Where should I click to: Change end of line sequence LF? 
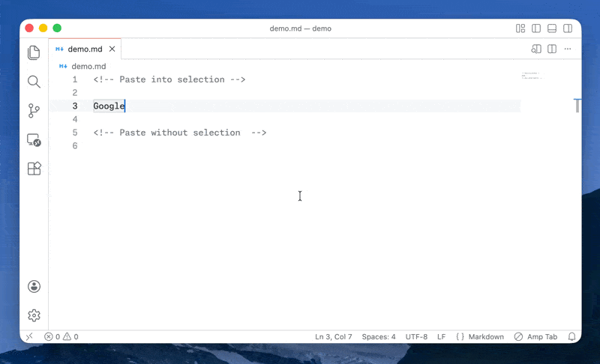point(441,336)
